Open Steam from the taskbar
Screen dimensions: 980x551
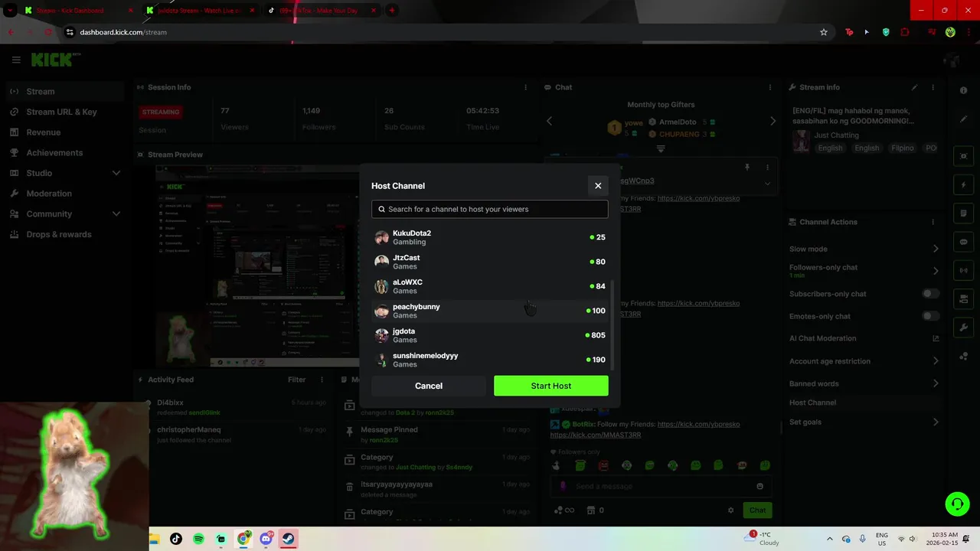coord(288,539)
